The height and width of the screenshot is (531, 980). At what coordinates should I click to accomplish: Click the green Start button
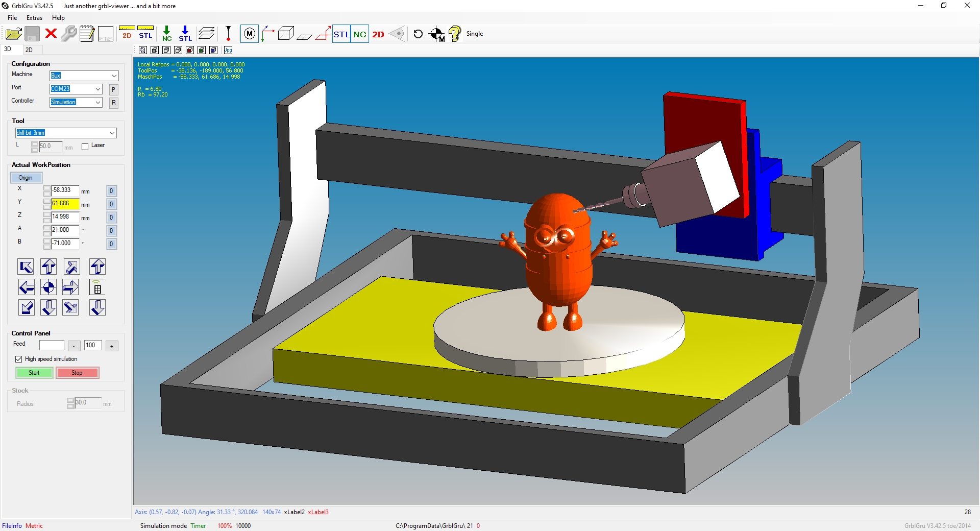(34, 373)
